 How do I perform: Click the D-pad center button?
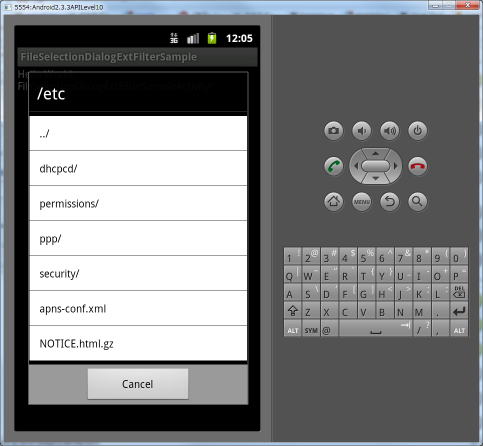click(375, 166)
